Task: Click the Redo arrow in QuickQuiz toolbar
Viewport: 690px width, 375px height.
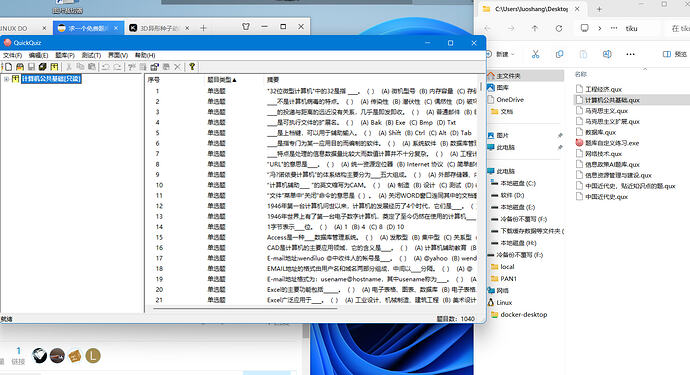Action: tap(117, 67)
